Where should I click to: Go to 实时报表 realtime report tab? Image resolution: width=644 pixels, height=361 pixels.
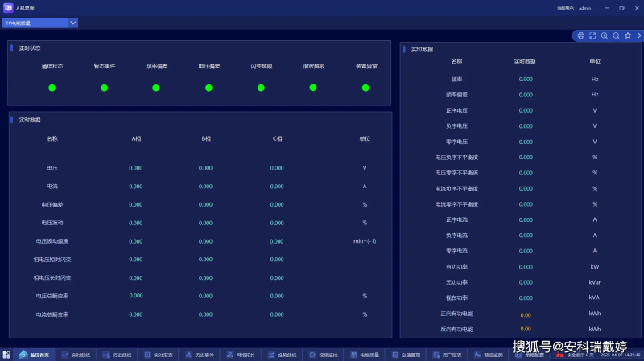point(159,355)
